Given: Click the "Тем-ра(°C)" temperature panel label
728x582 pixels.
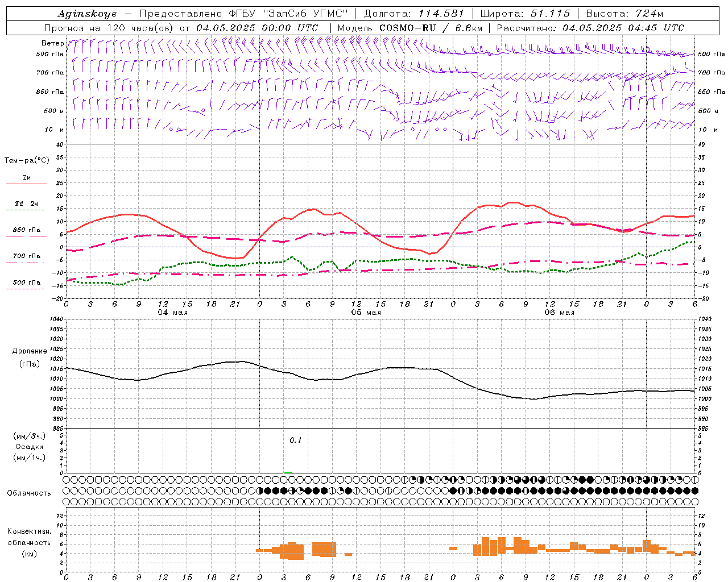Looking at the screenshot, I should (x=27, y=161).
